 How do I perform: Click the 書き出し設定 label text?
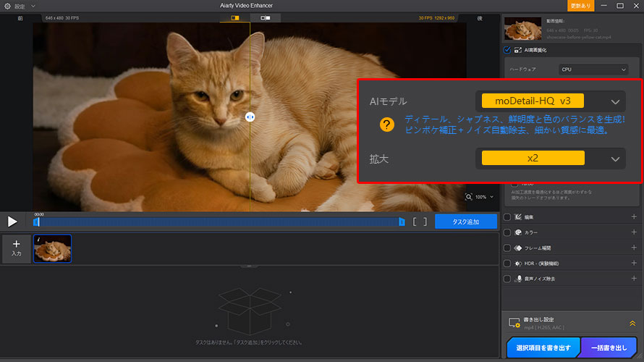tap(538, 320)
